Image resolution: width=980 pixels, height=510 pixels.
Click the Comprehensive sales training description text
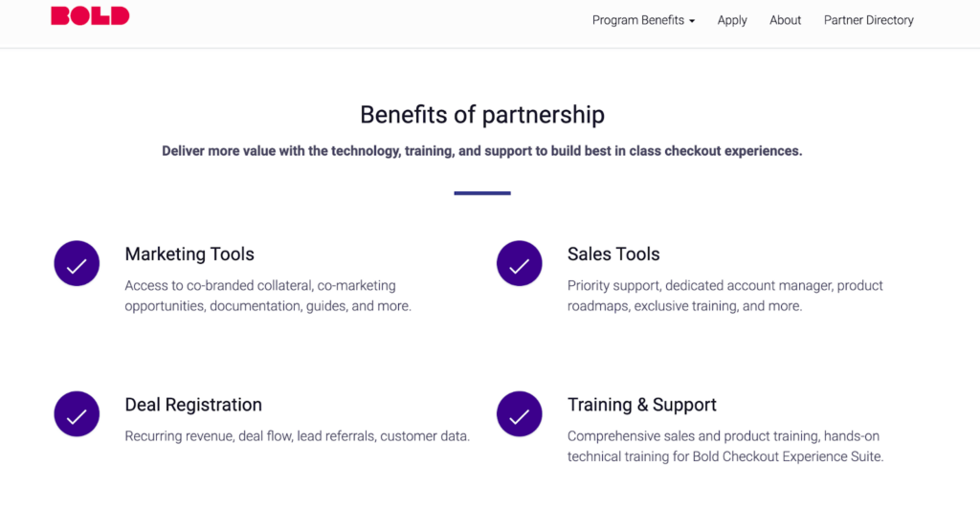(x=725, y=446)
